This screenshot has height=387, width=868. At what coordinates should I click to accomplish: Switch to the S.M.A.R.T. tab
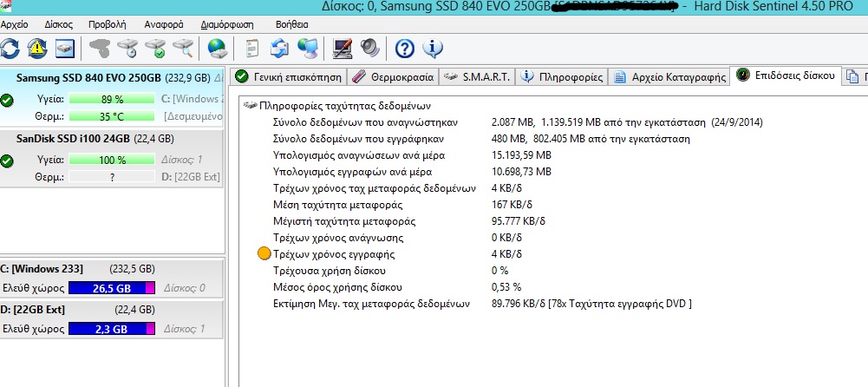[477, 77]
